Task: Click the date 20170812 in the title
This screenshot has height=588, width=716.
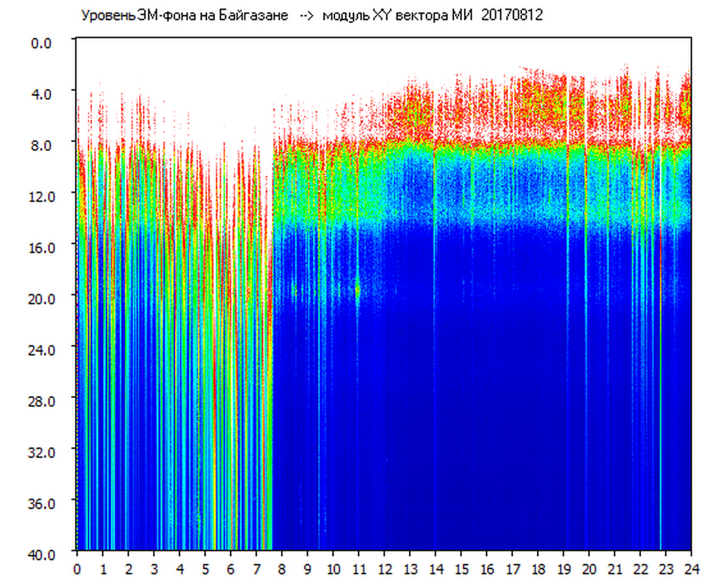Action: (x=512, y=16)
